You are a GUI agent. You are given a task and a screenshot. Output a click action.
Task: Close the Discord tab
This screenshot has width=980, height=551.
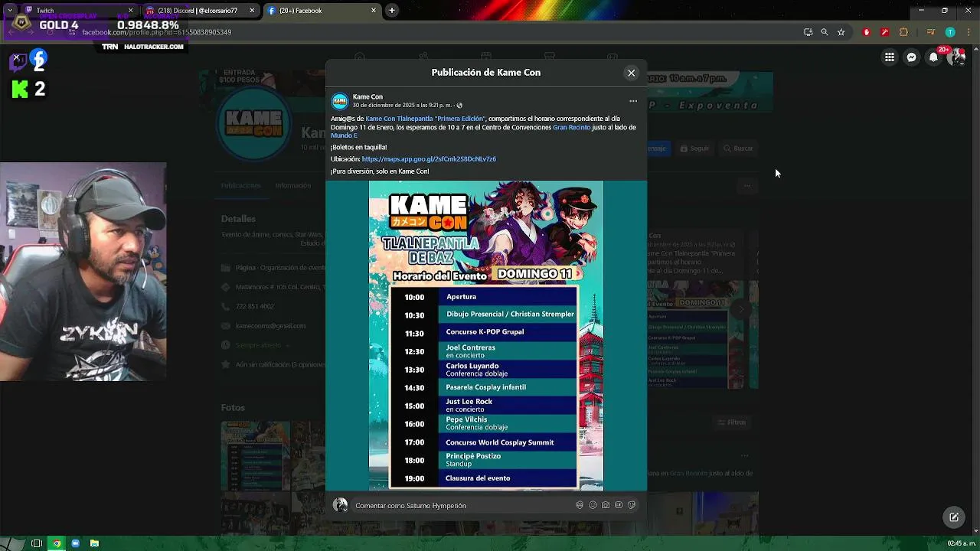pyautogui.click(x=252, y=11)
